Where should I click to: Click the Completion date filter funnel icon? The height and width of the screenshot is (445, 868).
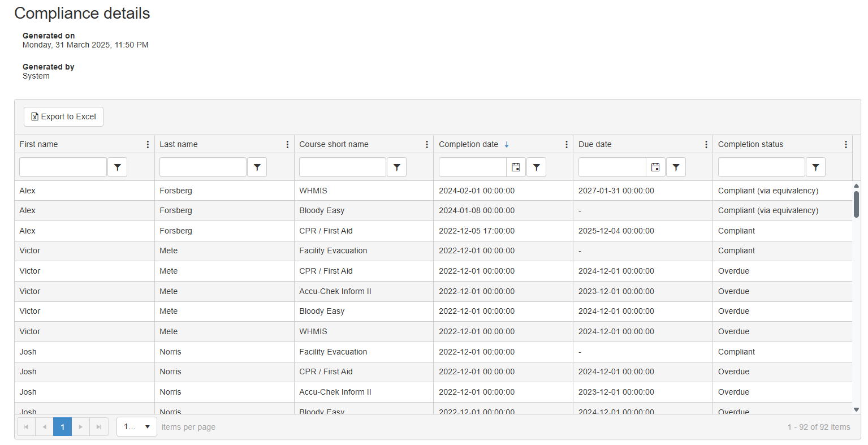click(x=536, y=167)
